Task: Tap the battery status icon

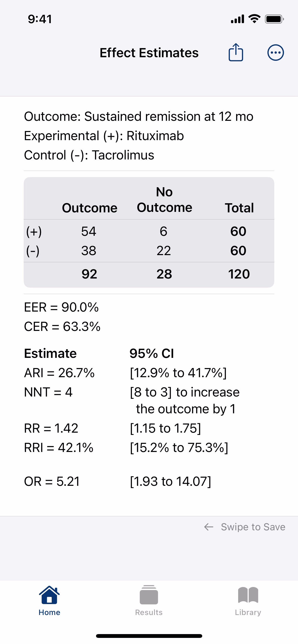Action: 274,19
